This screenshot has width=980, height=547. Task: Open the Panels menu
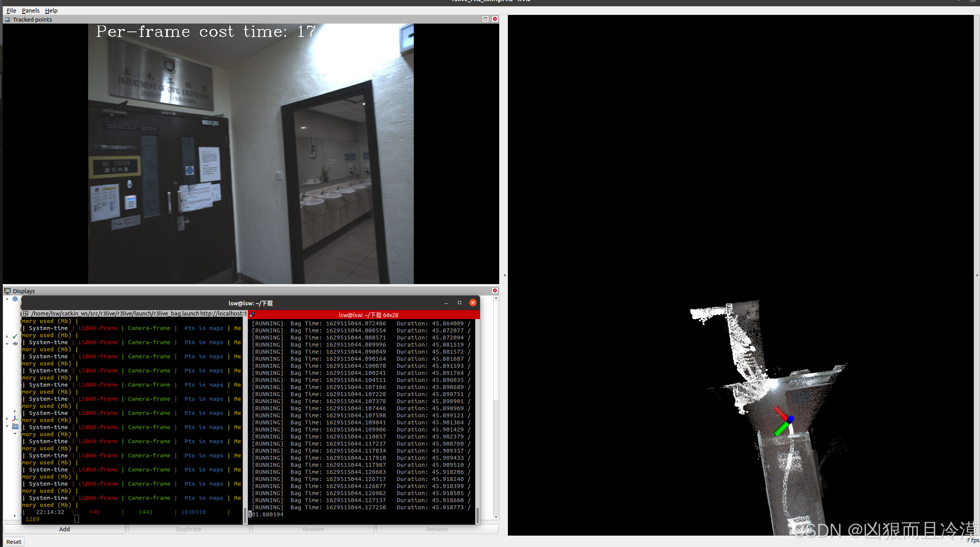[31, 11]
